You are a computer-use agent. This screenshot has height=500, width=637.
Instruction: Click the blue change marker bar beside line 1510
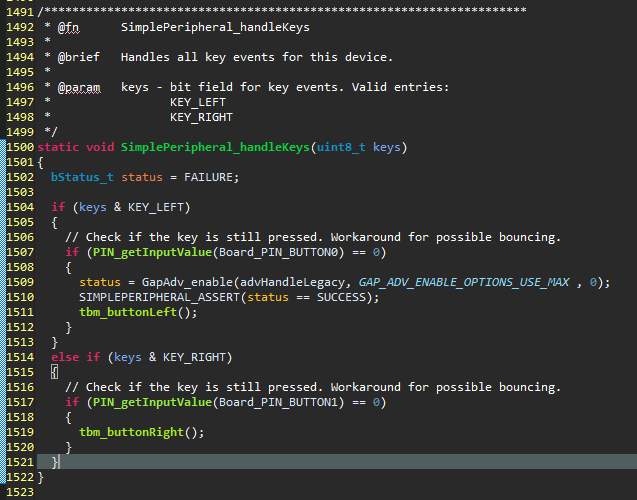(3, 297)
